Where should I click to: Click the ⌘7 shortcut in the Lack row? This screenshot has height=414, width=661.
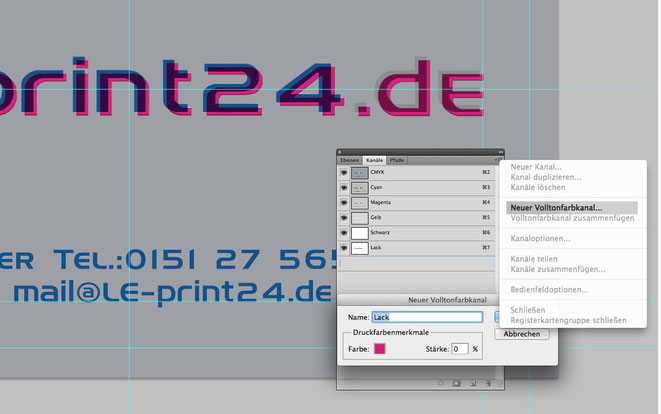(x=486, y=247)
